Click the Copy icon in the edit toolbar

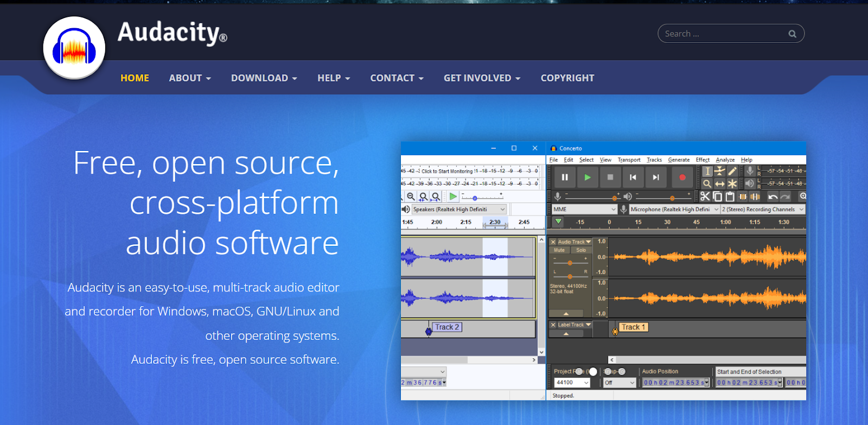(x=717, y=196)
